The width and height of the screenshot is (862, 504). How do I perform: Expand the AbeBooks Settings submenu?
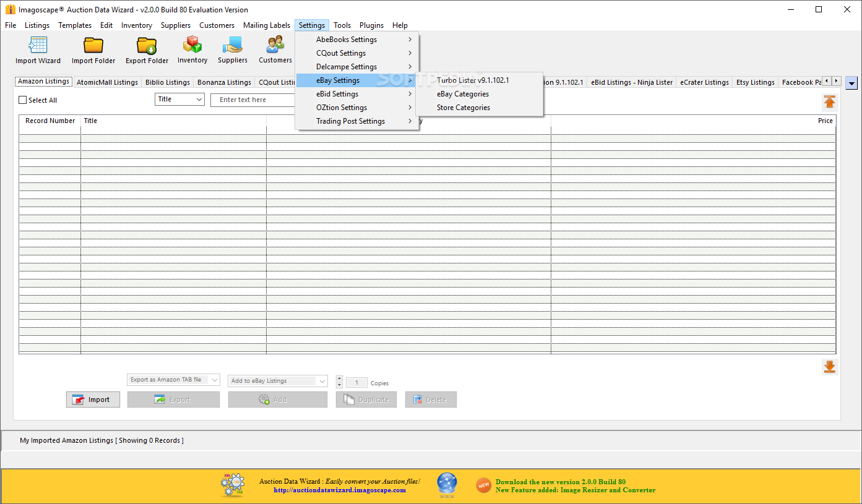pyautogui.click(x=358, y=40)
